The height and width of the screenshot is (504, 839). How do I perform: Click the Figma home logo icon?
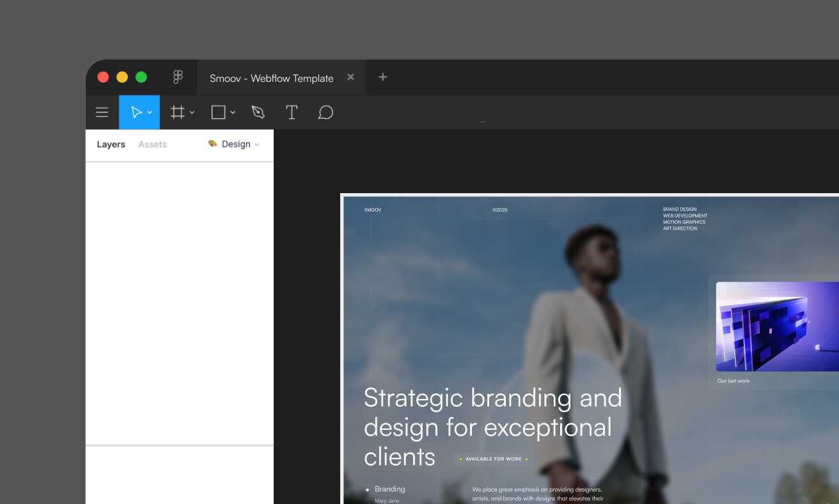(x=178, y=77)
